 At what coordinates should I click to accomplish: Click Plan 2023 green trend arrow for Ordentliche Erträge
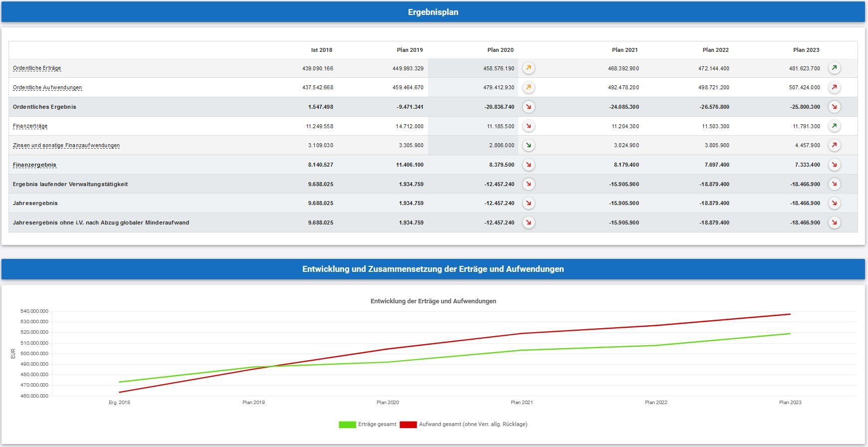click(834, 68)
